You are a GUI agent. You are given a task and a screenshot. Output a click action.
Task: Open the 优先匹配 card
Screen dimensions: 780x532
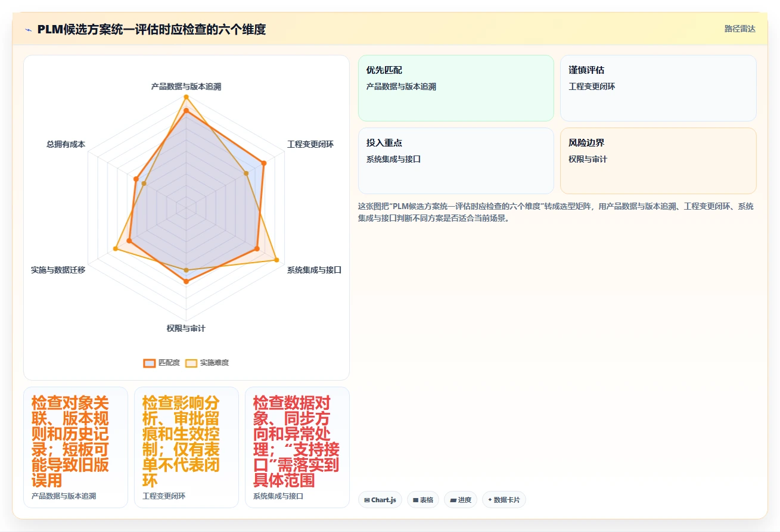point(456,88)
